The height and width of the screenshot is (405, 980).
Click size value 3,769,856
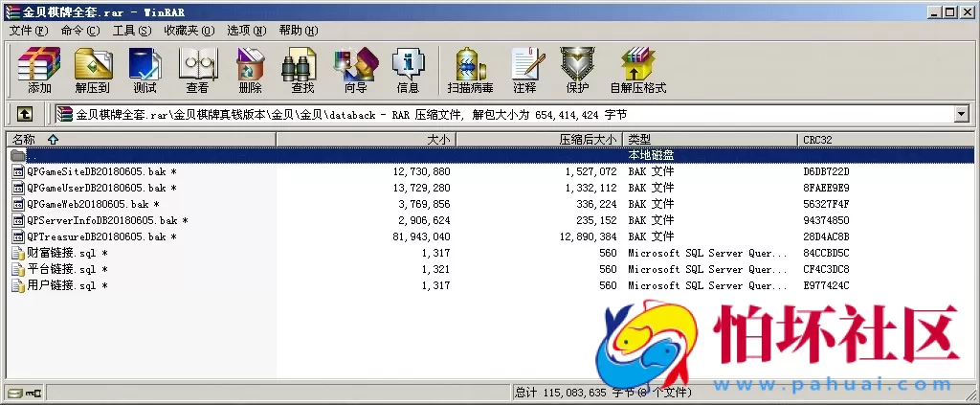424,204
